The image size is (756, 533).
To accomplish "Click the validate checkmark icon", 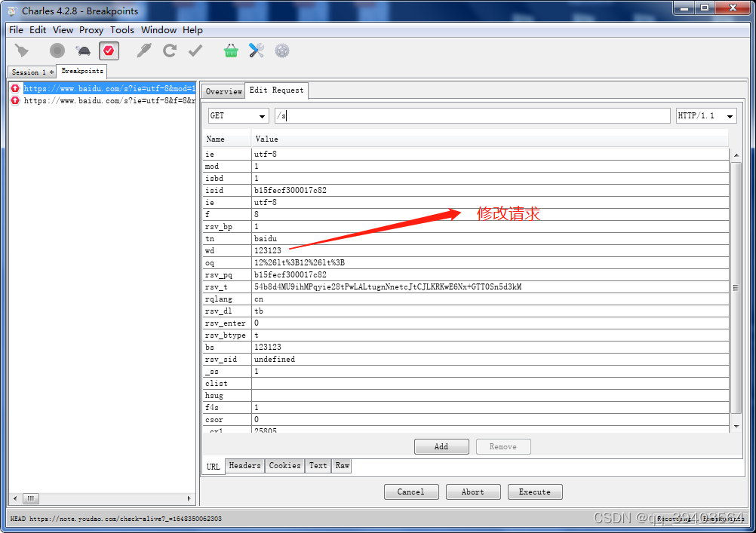I will coord(195,51).
